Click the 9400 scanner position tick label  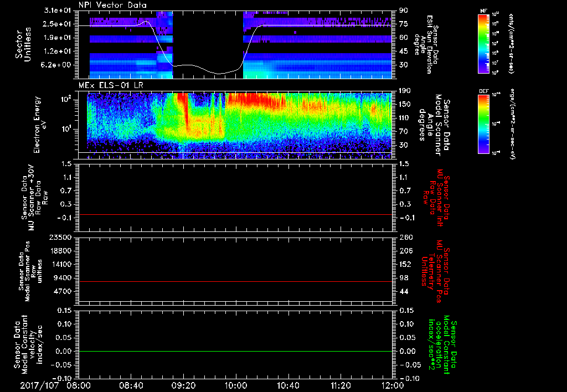63,278
